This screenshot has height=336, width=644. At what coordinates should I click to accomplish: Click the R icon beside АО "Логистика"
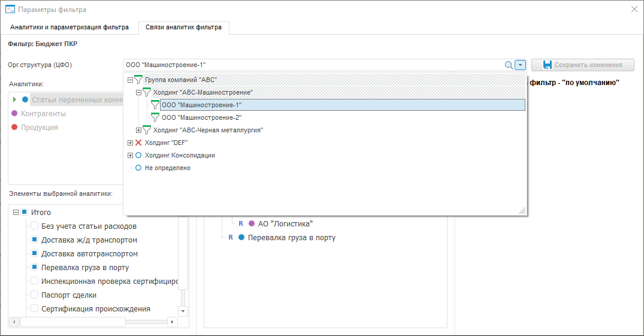pyautogui.click(x=241, y=223)
